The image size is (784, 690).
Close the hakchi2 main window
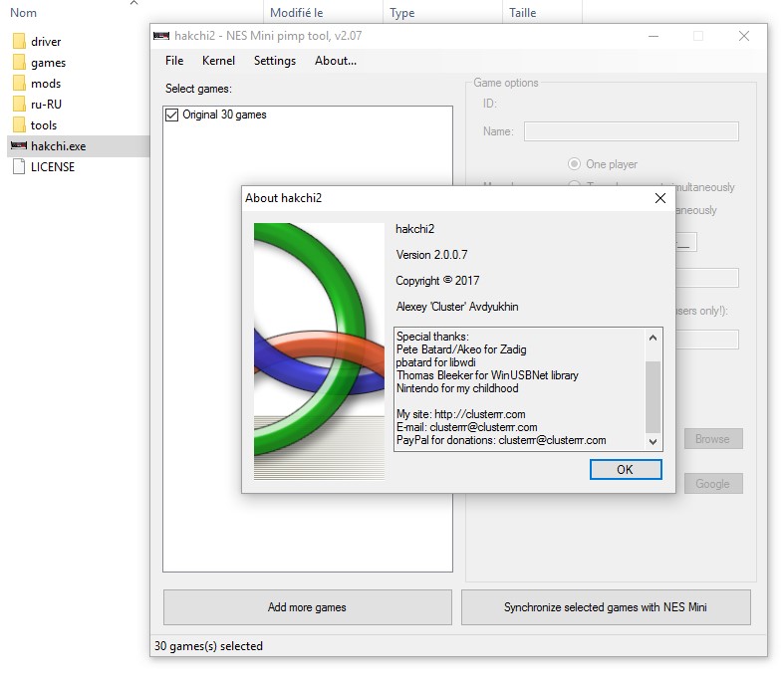(x=744, y=36)
